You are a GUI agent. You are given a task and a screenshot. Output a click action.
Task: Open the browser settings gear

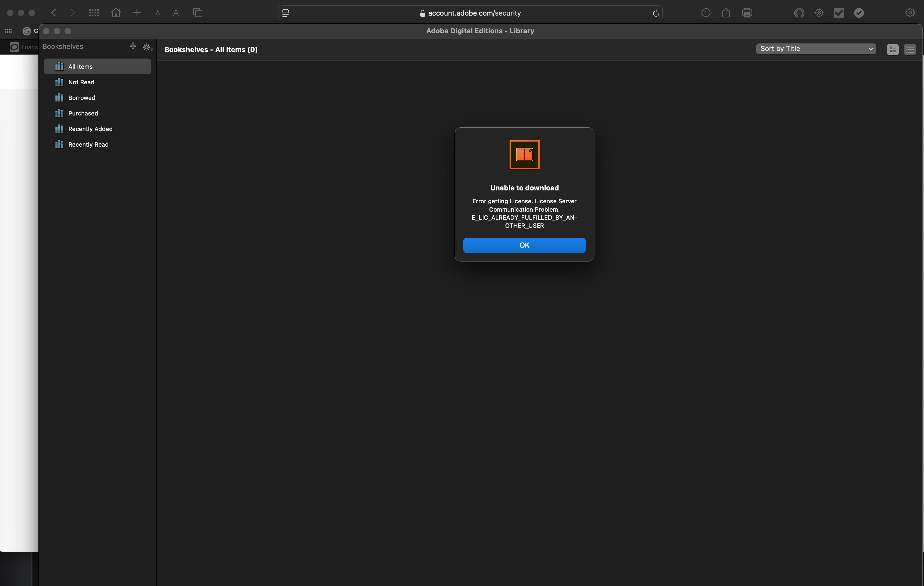pyautogui.click(x=910, y=13)
